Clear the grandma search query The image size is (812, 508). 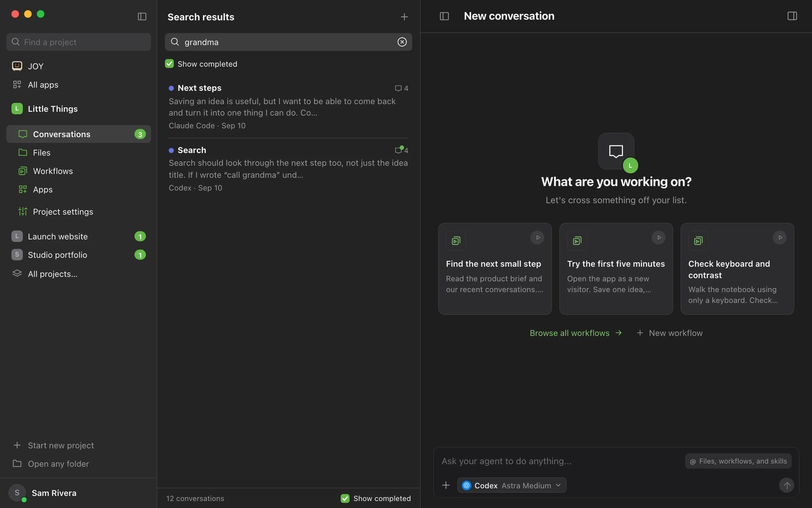tap(402, 42)
